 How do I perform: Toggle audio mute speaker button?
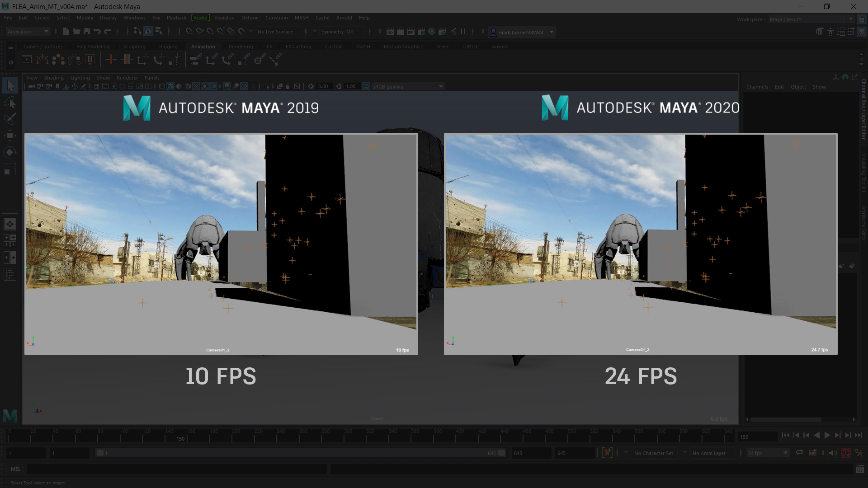(x=832, y=453)
